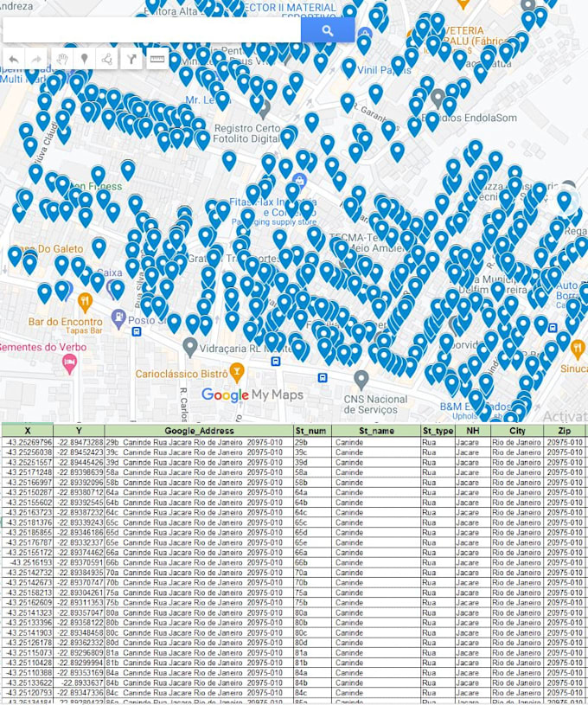Focus the map search input field
Viewport: 588px width, 705px height.
[152, 30]
